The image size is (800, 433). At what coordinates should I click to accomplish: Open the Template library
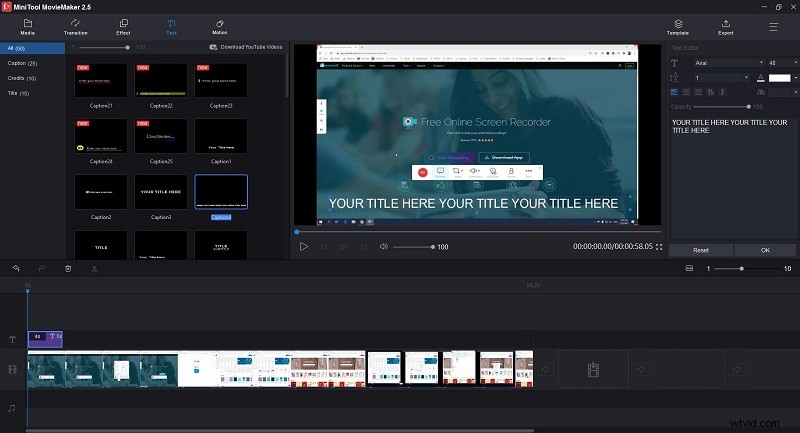pos(678,27)
